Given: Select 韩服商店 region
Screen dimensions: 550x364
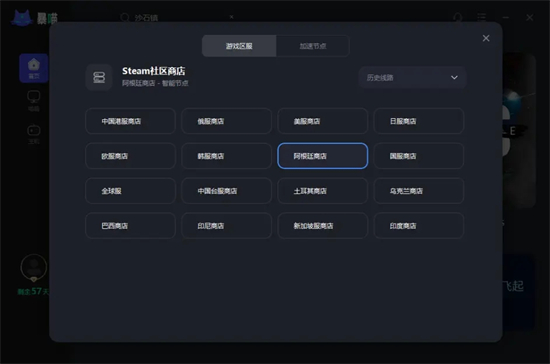Looking at the screenshot, I should pos(227,156).
